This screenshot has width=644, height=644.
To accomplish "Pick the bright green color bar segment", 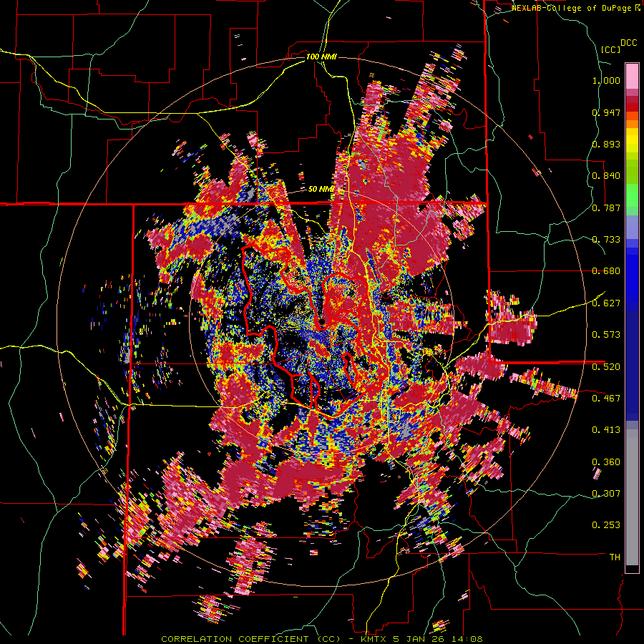I will [x=632, y=195].
